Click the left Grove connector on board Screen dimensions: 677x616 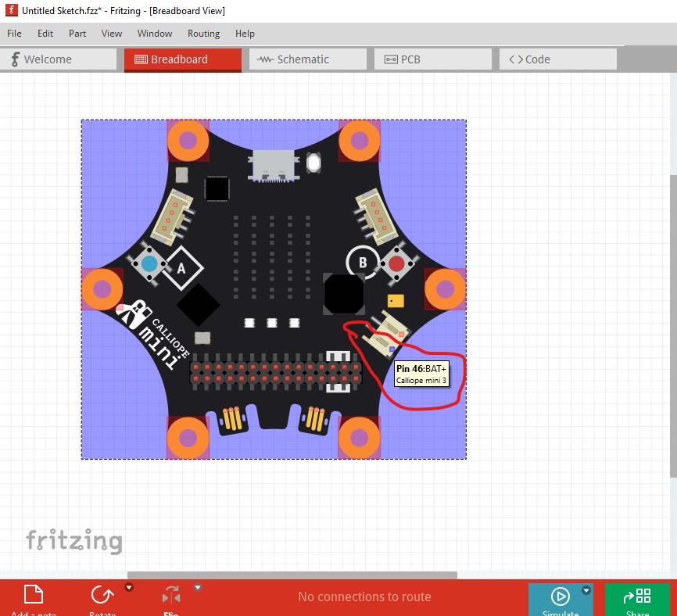pos(173,217)
